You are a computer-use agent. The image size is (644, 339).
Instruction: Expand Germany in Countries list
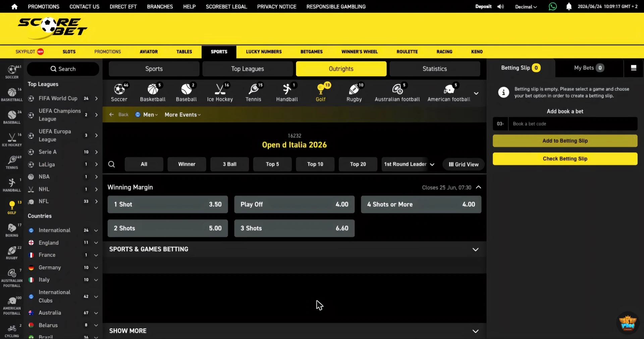tap(63, 267)
